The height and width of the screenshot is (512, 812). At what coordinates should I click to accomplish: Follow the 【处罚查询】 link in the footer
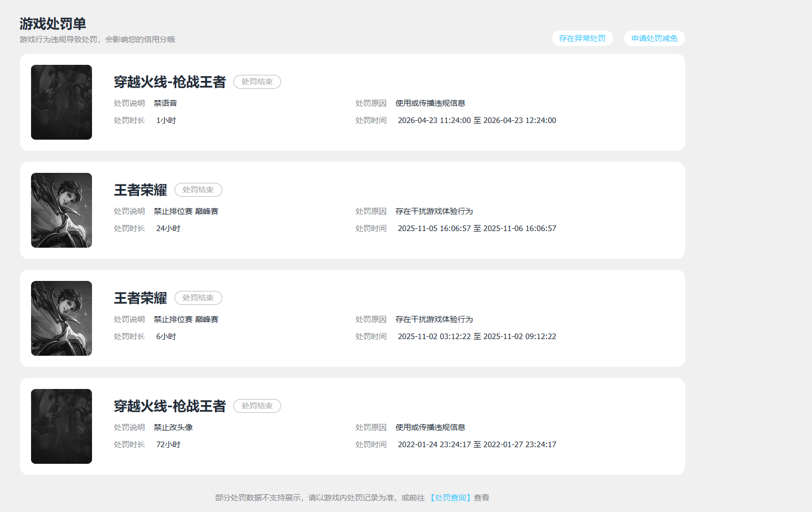pyautogui.click(x=451, y=498)
